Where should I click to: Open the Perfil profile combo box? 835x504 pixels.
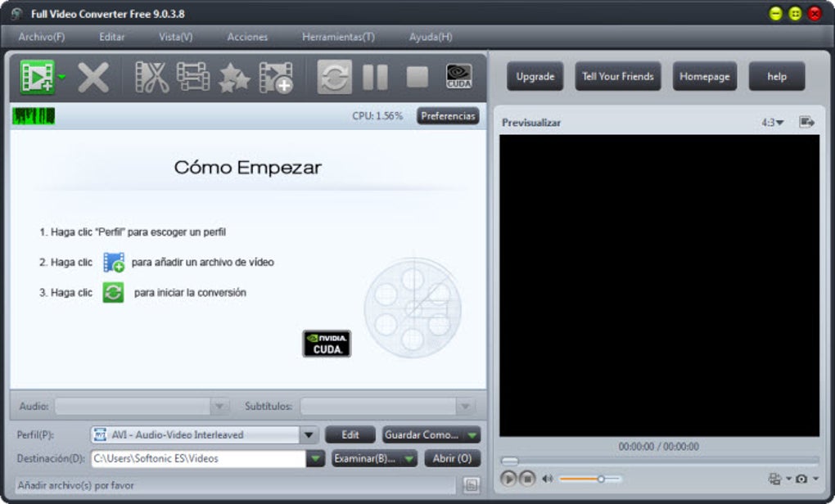(x=205, y=434)
